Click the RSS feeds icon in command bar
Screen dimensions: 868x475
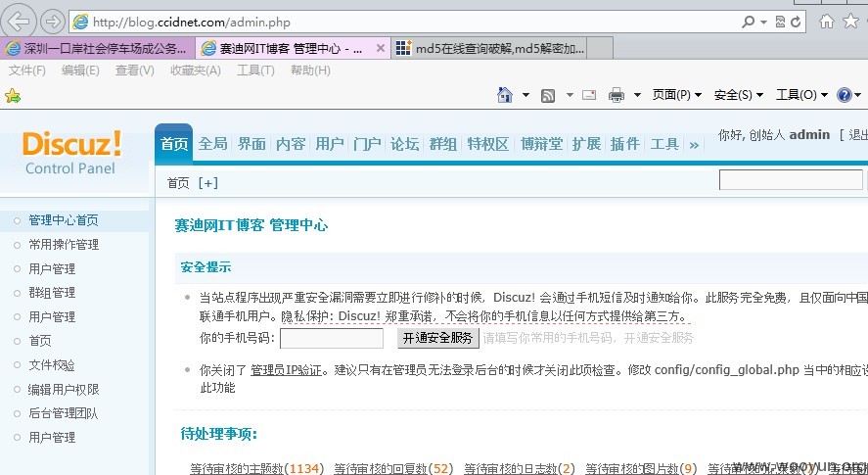coord(548,95)
